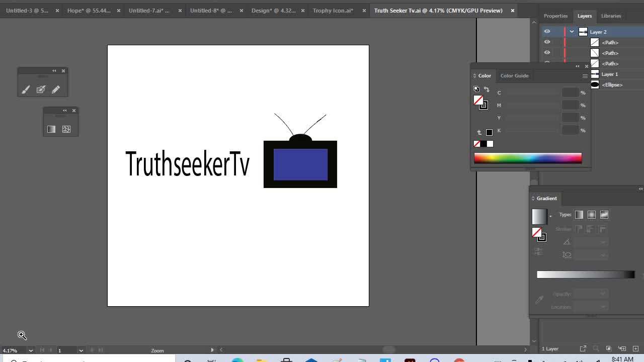Close the Truth Seeker Tv.ai document tab
Viewport: 644px width, 362px height.
click(x=513, y=11)
